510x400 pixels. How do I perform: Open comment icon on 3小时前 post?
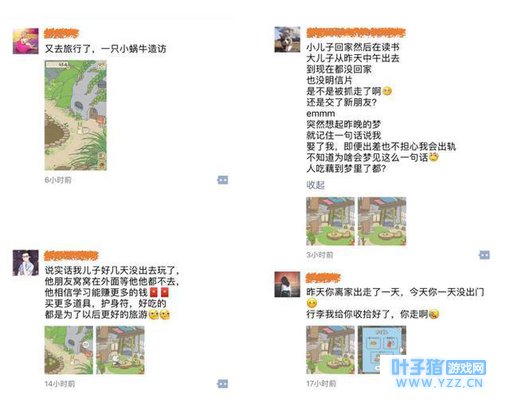tap(484, 255)
